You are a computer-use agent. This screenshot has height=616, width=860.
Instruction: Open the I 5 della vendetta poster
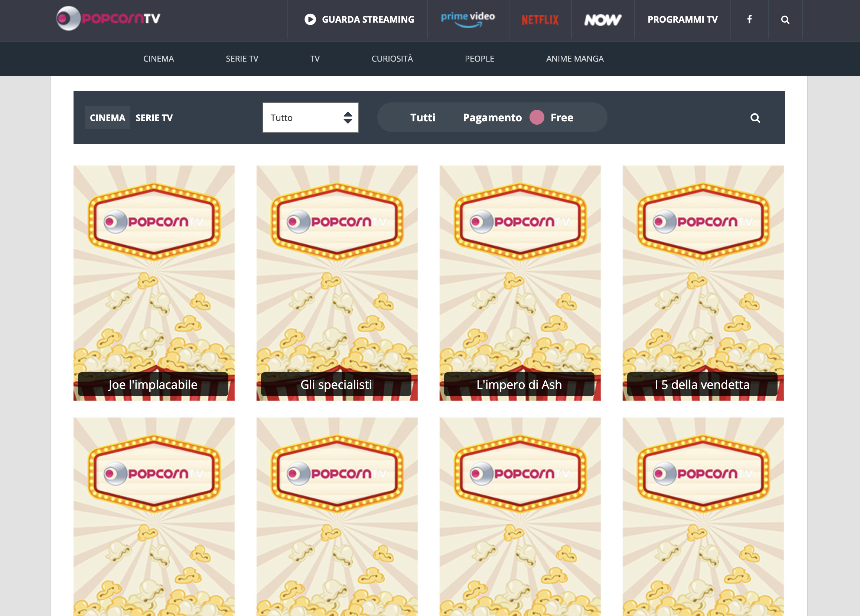coord(703,283)
